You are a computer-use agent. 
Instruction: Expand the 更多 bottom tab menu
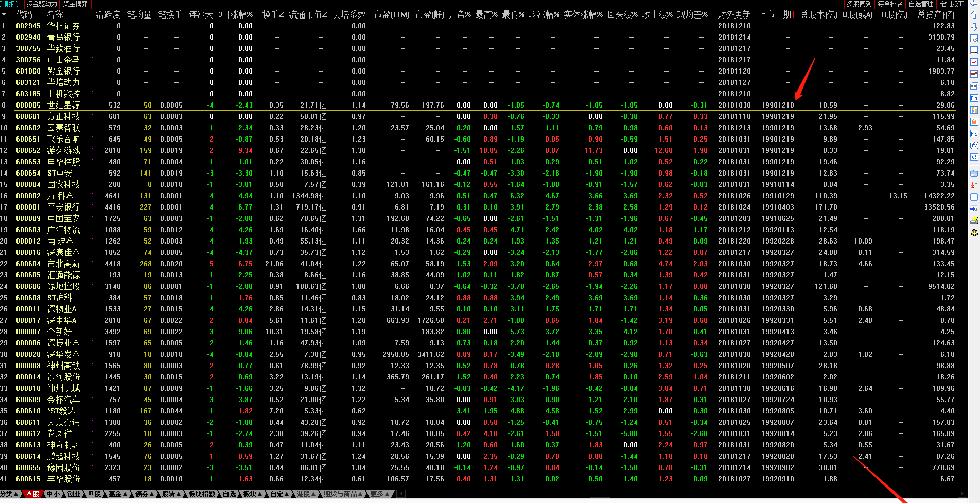coord(380,494)
